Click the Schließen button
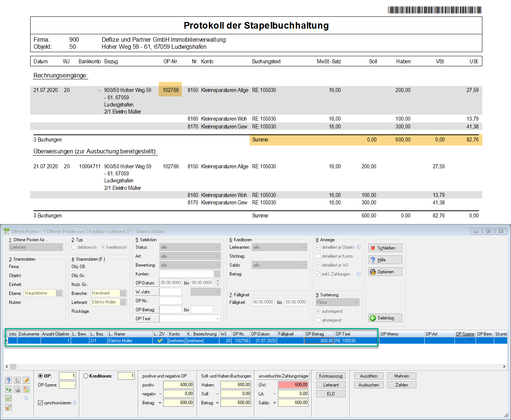511x420 pixels. click(x=385, y=248)
